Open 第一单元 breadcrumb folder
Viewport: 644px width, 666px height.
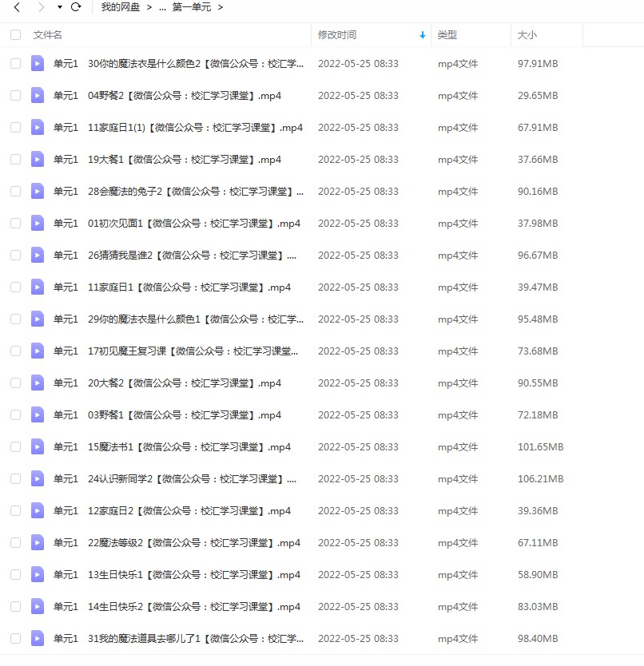tap(192, 7)
